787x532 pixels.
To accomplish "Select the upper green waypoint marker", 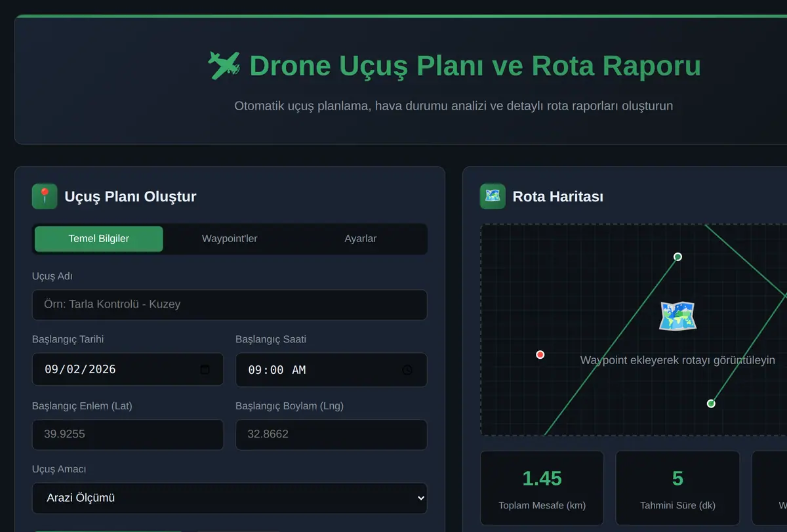I will point(678,256).
